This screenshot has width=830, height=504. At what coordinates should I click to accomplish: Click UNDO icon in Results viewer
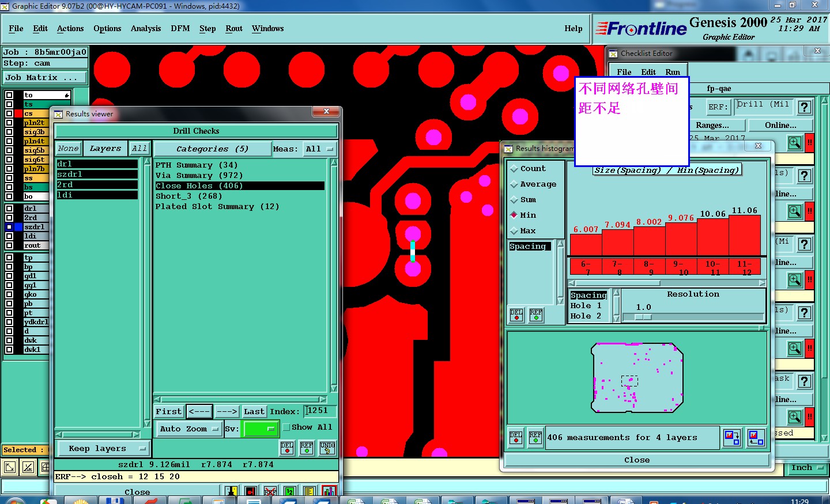327,448
